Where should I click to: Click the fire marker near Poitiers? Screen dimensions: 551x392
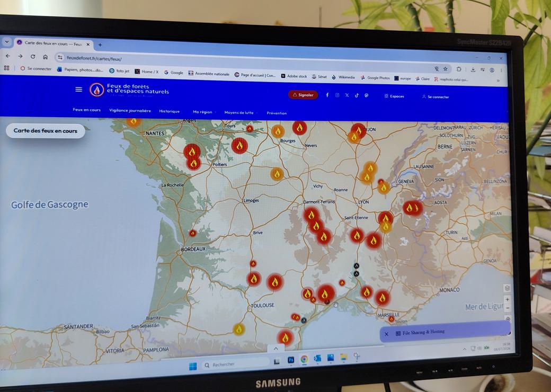(x=193, y=163)
